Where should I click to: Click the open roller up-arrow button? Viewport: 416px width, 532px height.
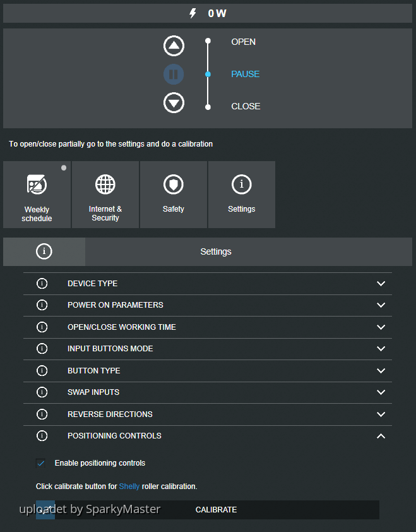174,45
